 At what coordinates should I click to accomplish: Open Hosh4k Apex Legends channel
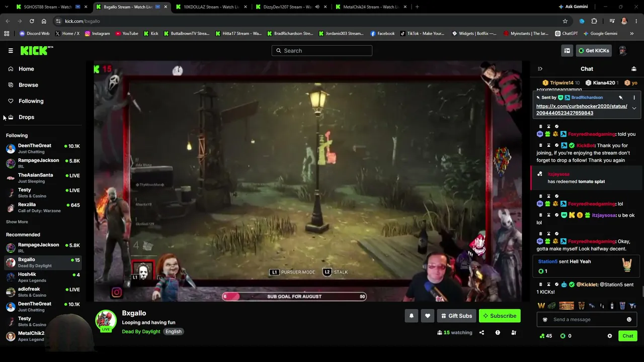pyautogui.click(x=43, y=277)
